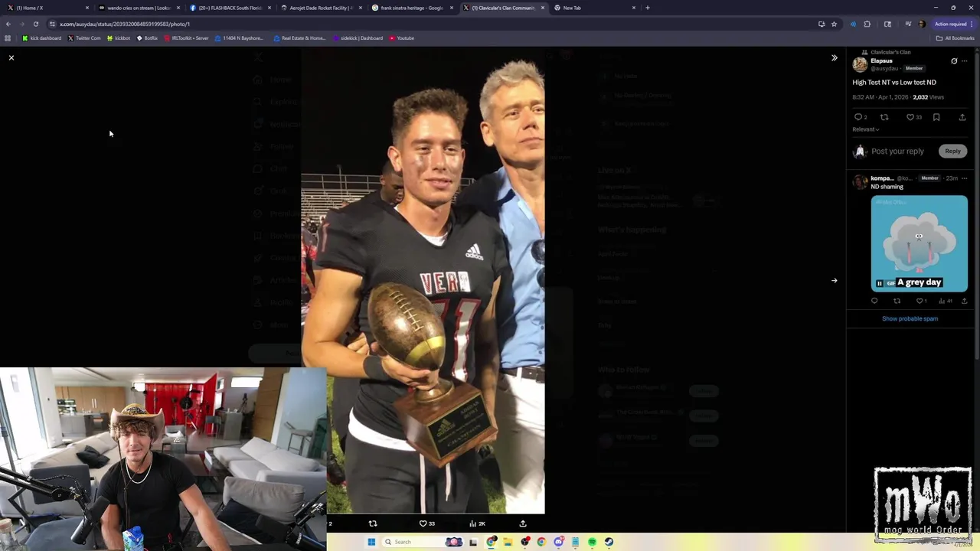
Task: Click the browser address bar URL
Action: (125, 24)
